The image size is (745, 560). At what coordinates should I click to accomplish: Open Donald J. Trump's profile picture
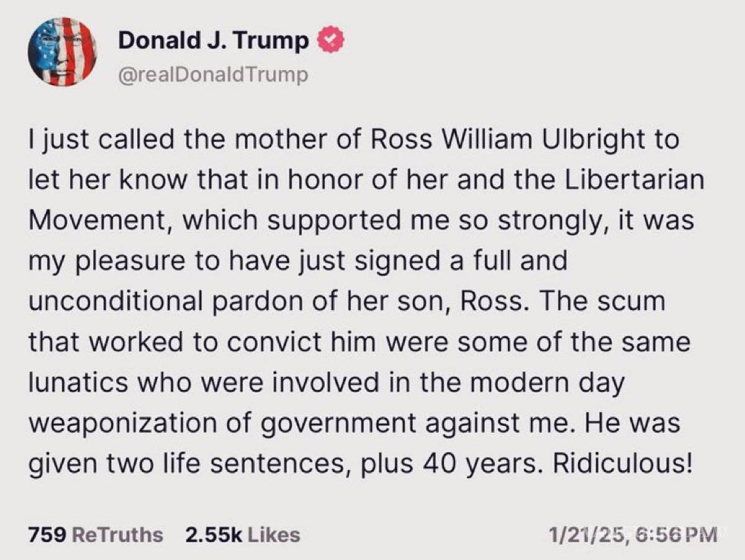(63, 53)
